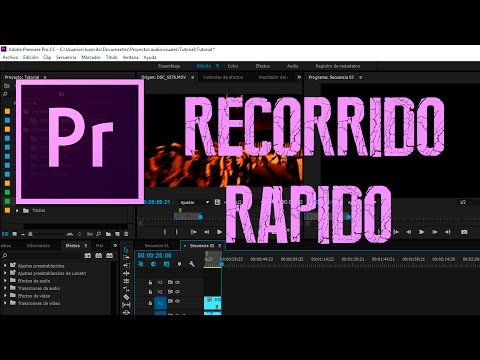Click timeline playhead at ruler
Screen dimensions: 480x360
(x=221, y=264)
